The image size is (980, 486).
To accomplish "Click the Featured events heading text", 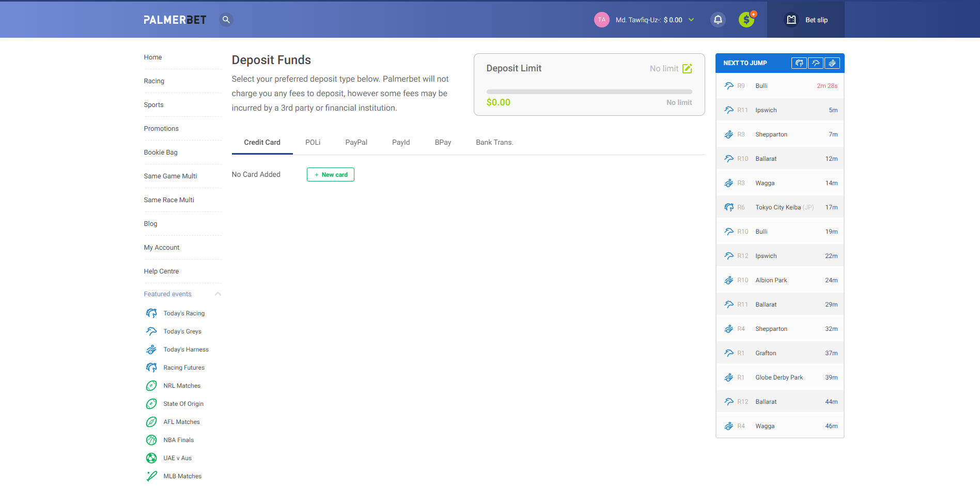I will tap(167, 294).
